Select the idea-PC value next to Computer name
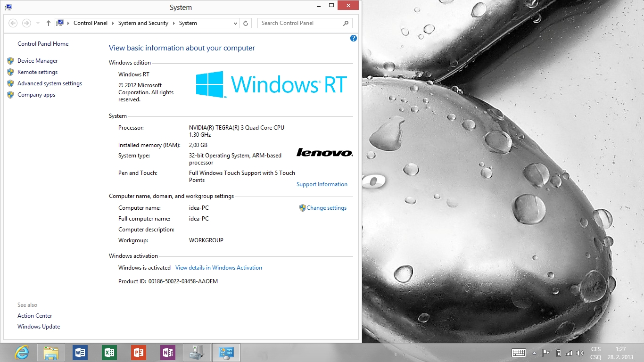The width and height of the screenshot is (644, 362). [199, 208]
